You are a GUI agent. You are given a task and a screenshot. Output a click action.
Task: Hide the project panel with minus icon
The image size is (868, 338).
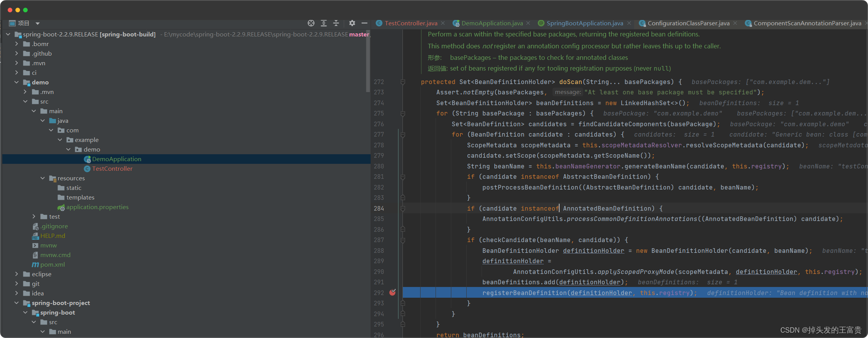click(364, 23)
